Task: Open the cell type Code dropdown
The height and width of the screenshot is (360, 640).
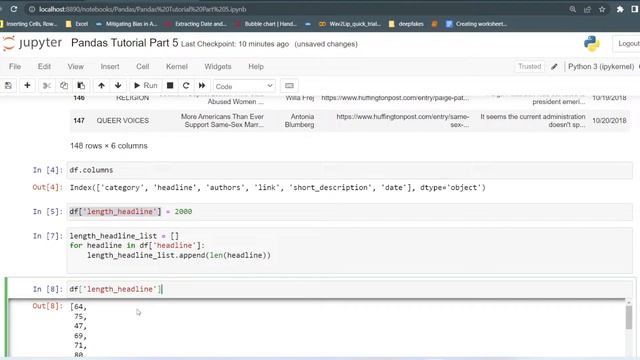Action: 244,86
